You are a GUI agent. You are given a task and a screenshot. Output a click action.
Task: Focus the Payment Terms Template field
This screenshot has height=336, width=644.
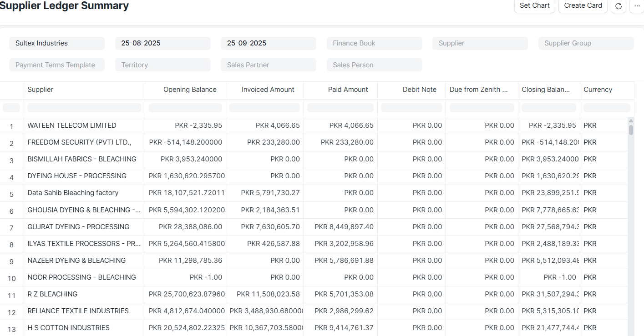[57, 65]
